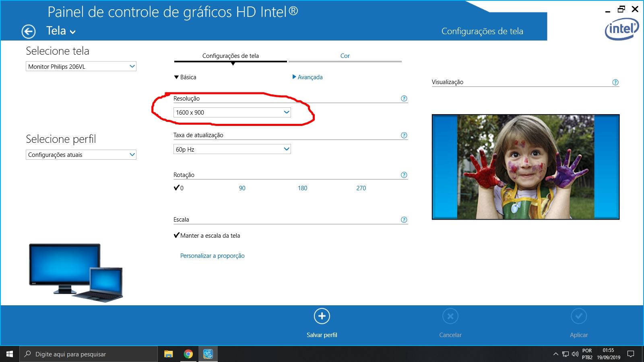Screen dimensions: 644x362
Task: Show hidden system tray icons
Action: tap(555, 354)
